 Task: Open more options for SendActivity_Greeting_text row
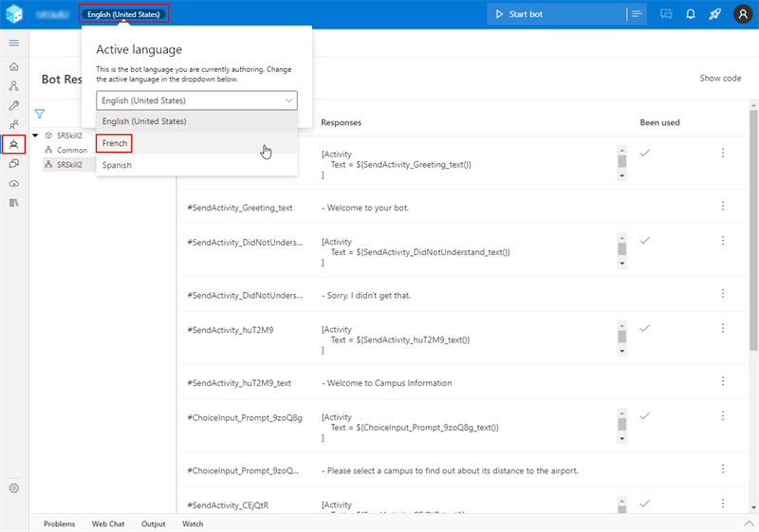tap(723, 207)
